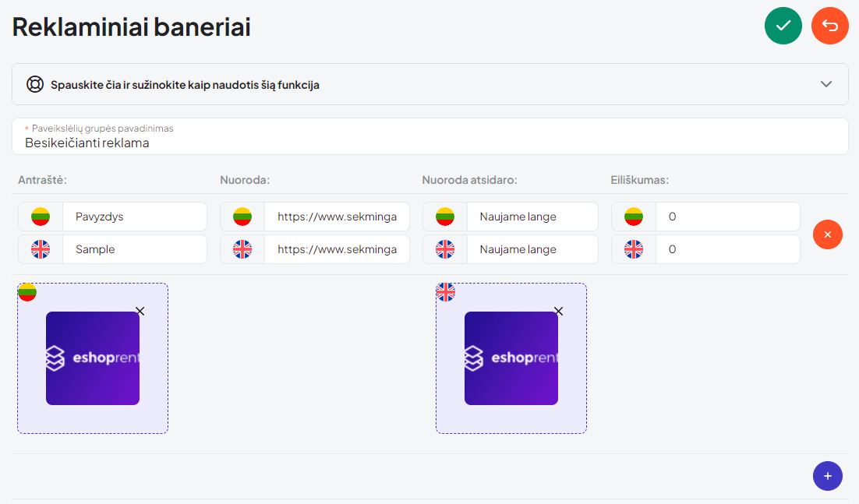Open English 'Naujame lange' link target dropdown

click(x=532, y=249)
